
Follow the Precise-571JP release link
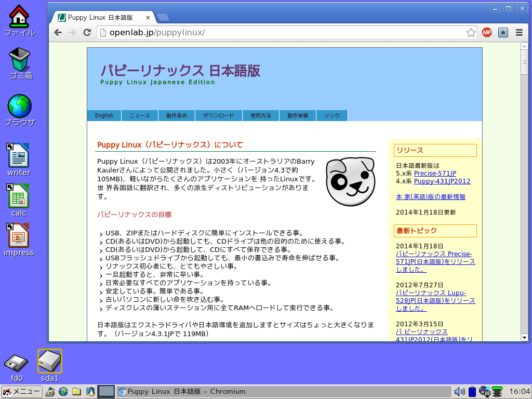435,174
